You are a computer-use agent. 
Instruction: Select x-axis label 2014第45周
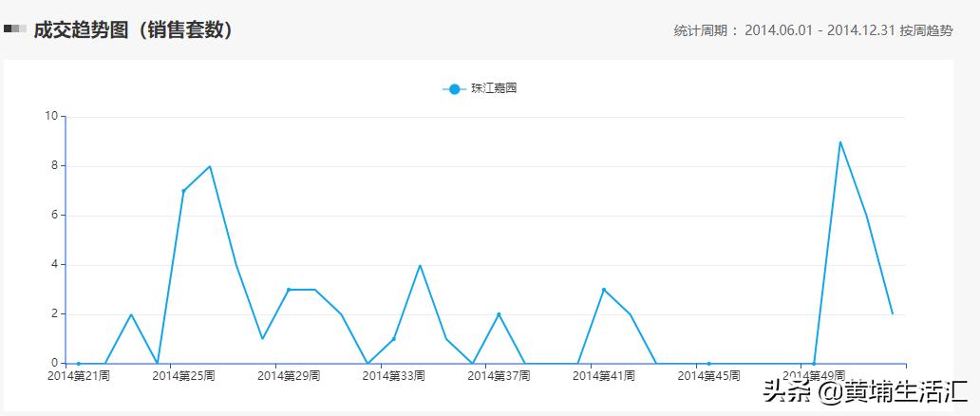click(708, 376)
